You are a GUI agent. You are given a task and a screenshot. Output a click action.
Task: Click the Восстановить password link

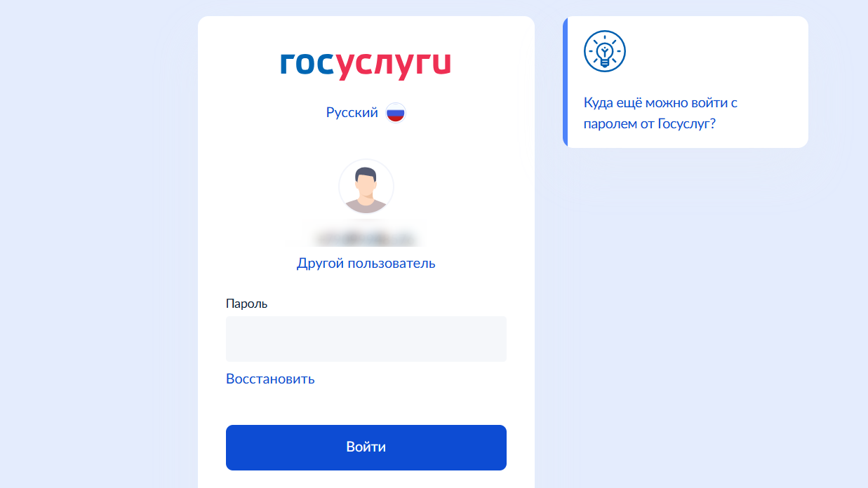coord(270,379)
